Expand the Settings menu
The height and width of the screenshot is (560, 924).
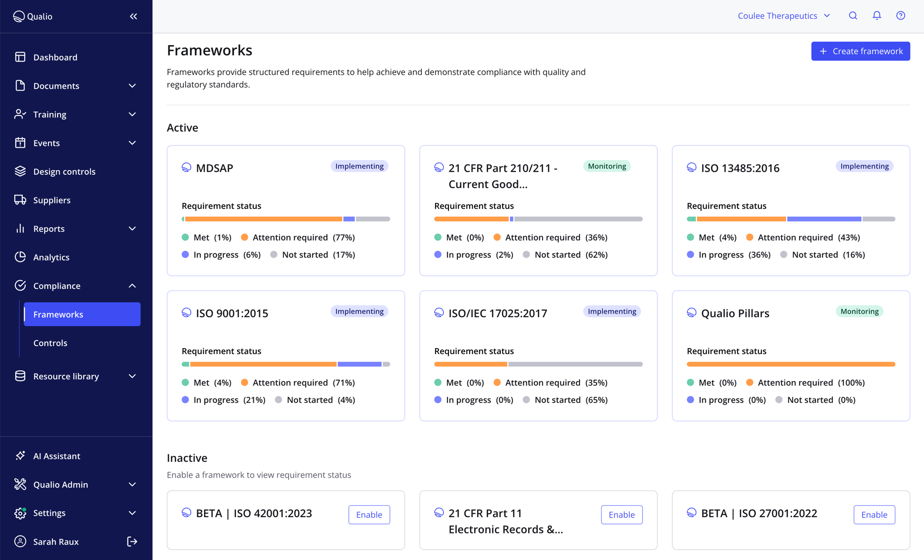click(x=49, y=513)
